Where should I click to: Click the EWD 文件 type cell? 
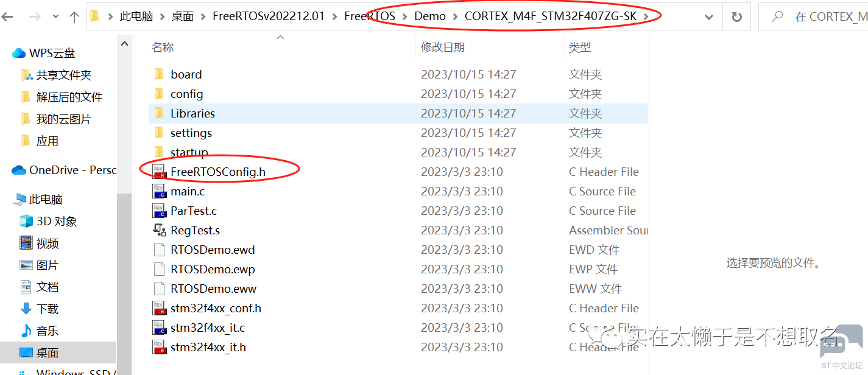[x=594, y=250]
